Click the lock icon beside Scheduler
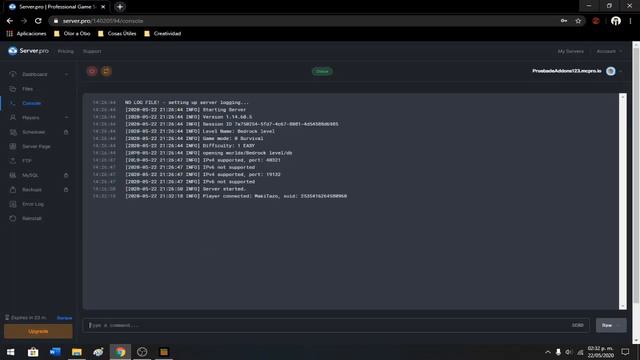The image size is (640, 360). 66,132
